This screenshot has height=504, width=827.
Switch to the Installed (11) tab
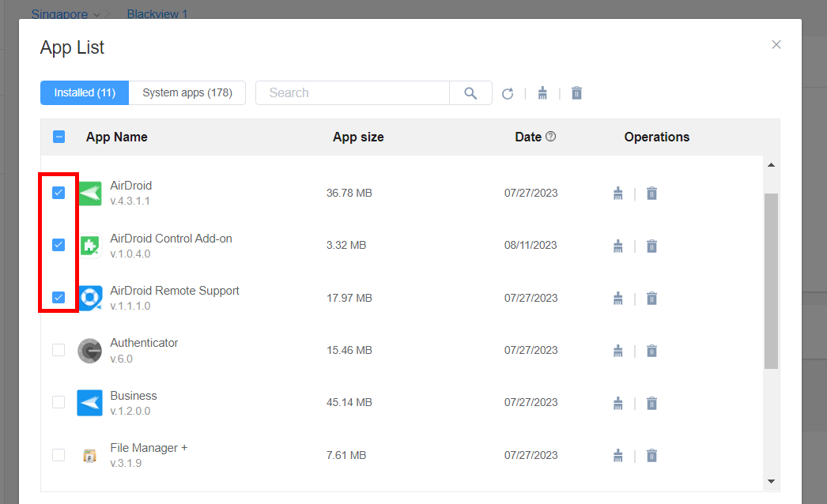coord(85,92)
